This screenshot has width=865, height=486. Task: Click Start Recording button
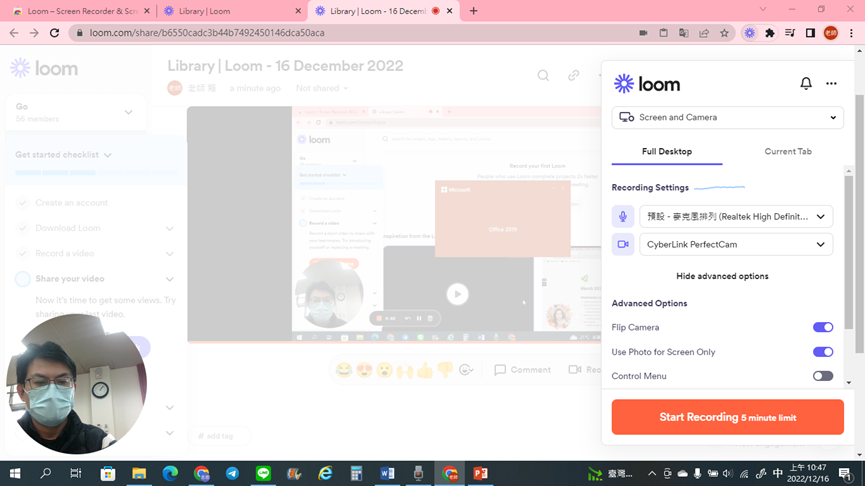point(727,417)
